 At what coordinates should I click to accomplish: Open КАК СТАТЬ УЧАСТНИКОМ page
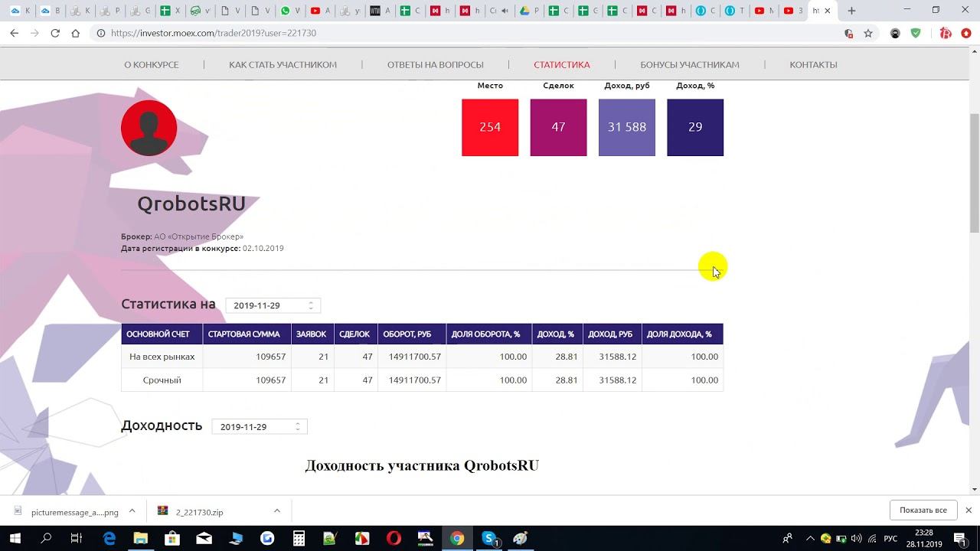click(x=283, y=65)
